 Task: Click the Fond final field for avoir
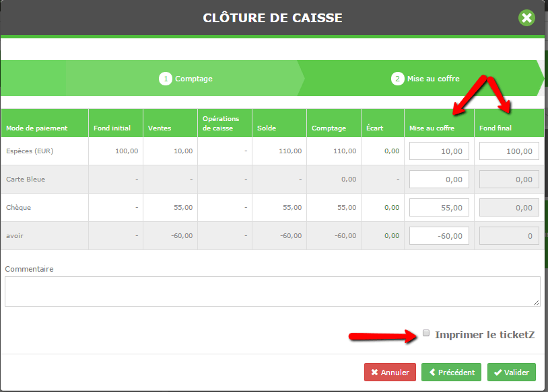point(509,236)
